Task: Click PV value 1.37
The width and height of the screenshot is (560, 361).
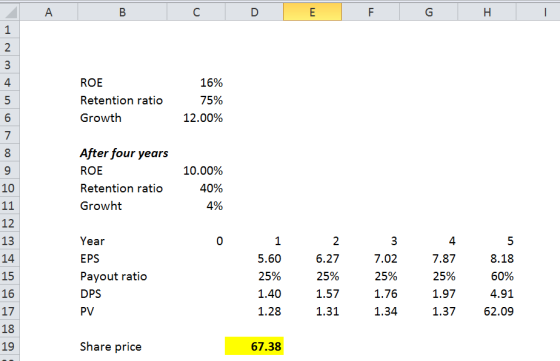Action: point(444,311)
